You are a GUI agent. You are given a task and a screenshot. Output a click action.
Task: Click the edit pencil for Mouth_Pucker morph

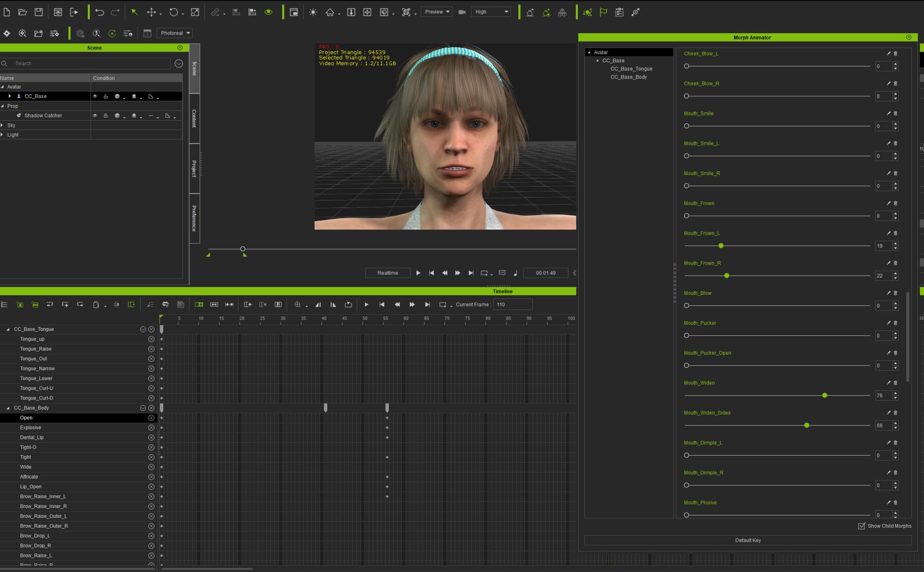(888, 323)
